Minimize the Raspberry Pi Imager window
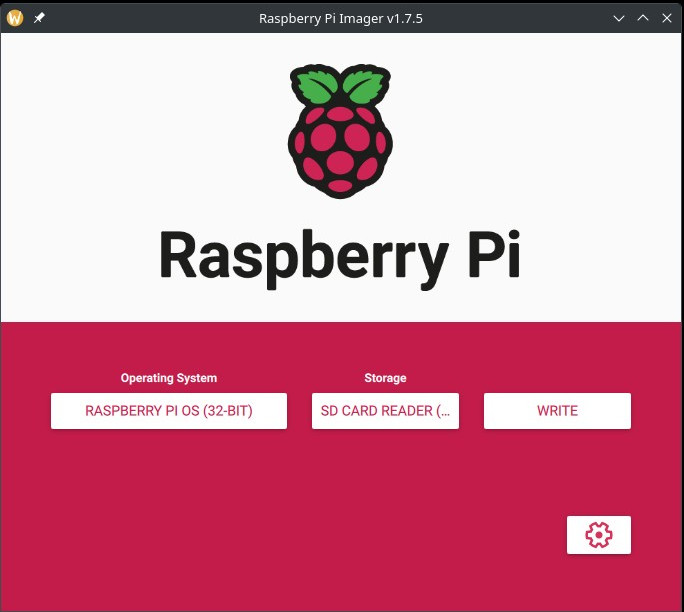 620,18
